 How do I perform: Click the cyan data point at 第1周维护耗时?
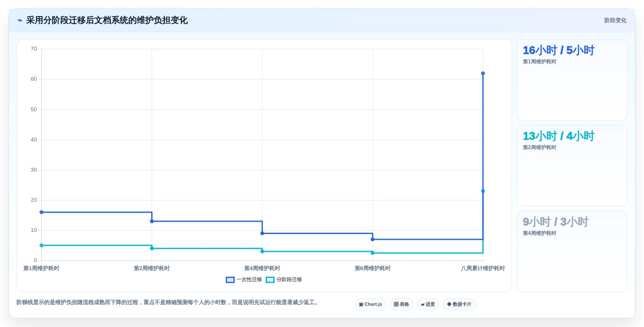pos(41,245)
